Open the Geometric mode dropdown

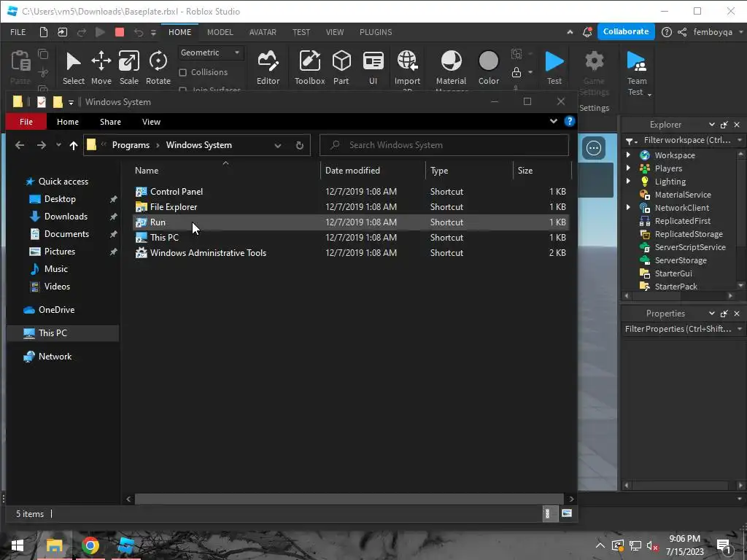click(210, 52)
